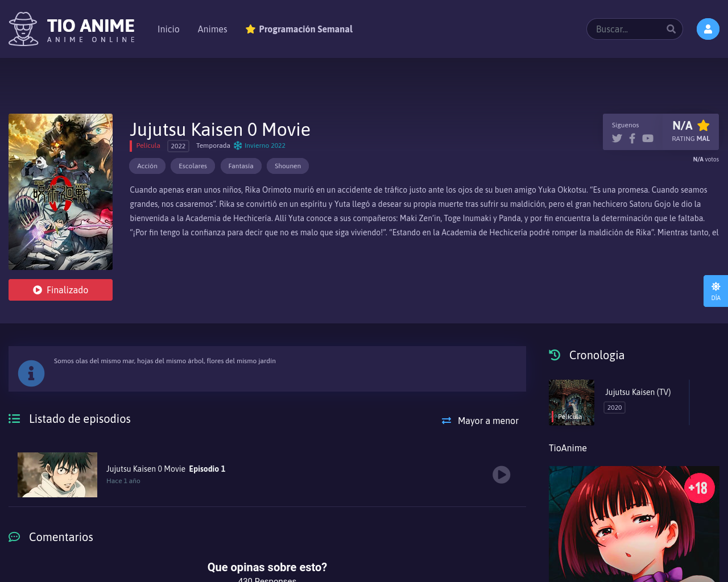This screenshot has height=582, width=728.
Task: Click the red Finalizado button
Action: (x=60, y=290)
